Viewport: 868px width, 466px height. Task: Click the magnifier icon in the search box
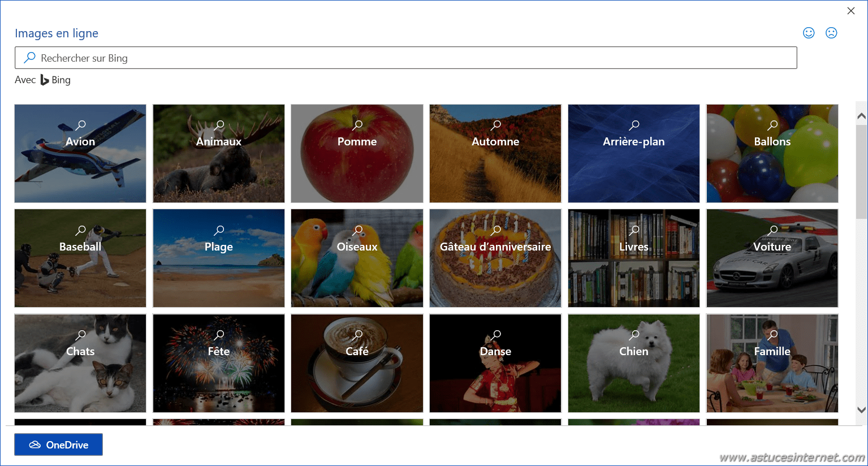29,58
